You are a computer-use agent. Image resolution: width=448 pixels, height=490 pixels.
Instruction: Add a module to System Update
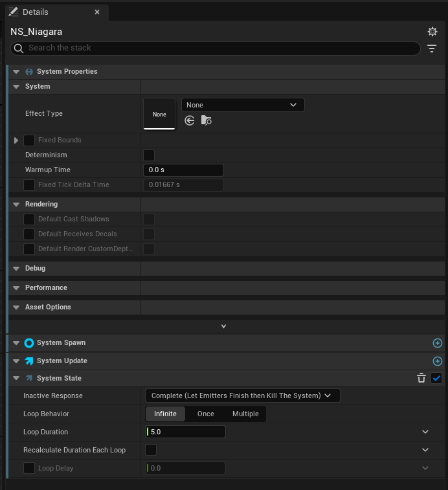(x=438, y=361)
